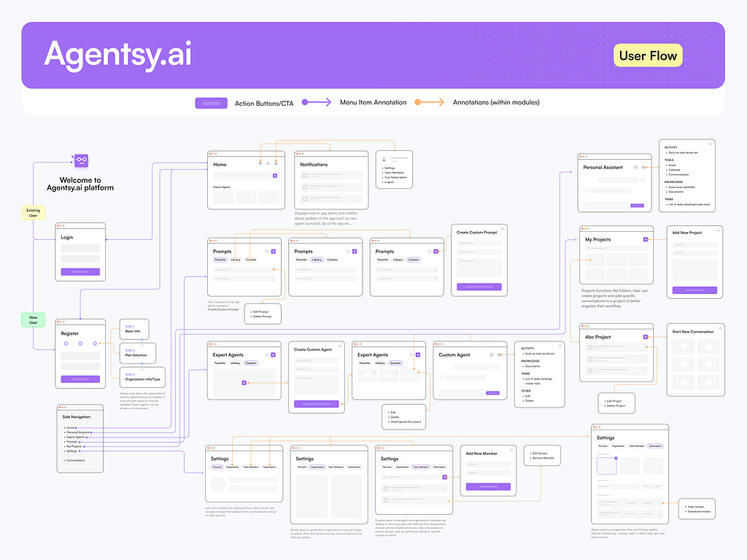Select the middle radio button on Register form
This screenshot has height=560, width=747.
(x=80, y=343)
